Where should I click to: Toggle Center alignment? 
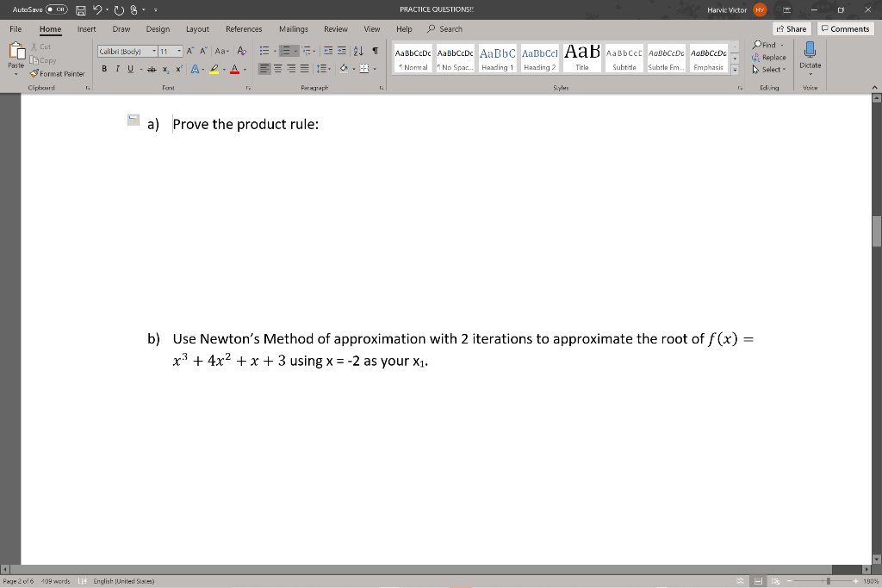(x=276, y=67)
